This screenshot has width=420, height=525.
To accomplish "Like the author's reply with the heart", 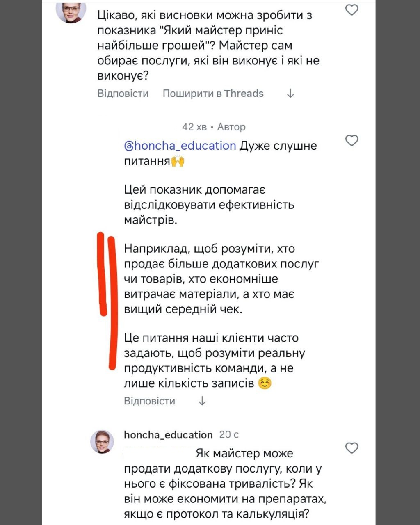I will pyautogui.click(x=352, y=141).
